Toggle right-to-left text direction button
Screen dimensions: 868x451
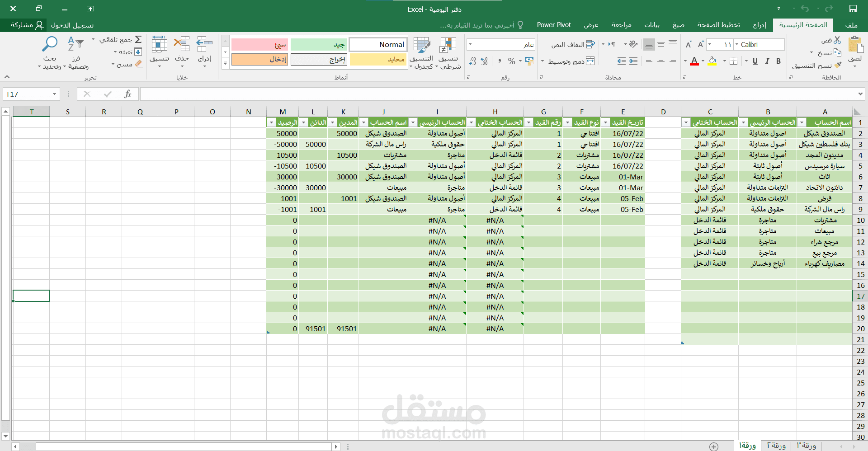612,44
